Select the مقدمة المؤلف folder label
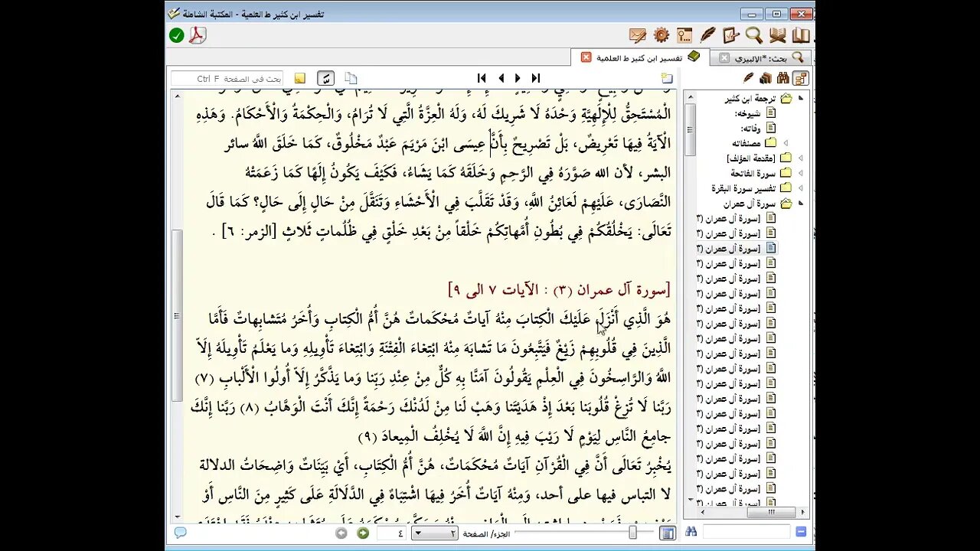This screenshot has width=980, height=551. [751, 158]
